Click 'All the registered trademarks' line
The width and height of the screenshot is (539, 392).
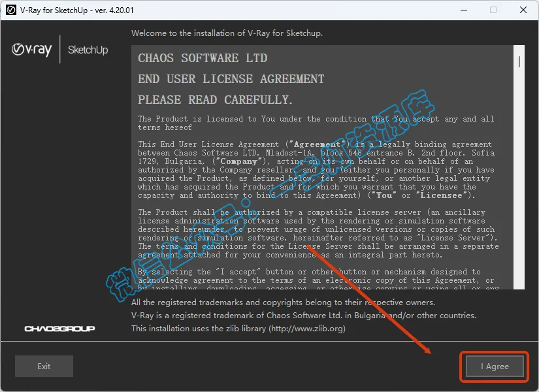pos(284,302)
